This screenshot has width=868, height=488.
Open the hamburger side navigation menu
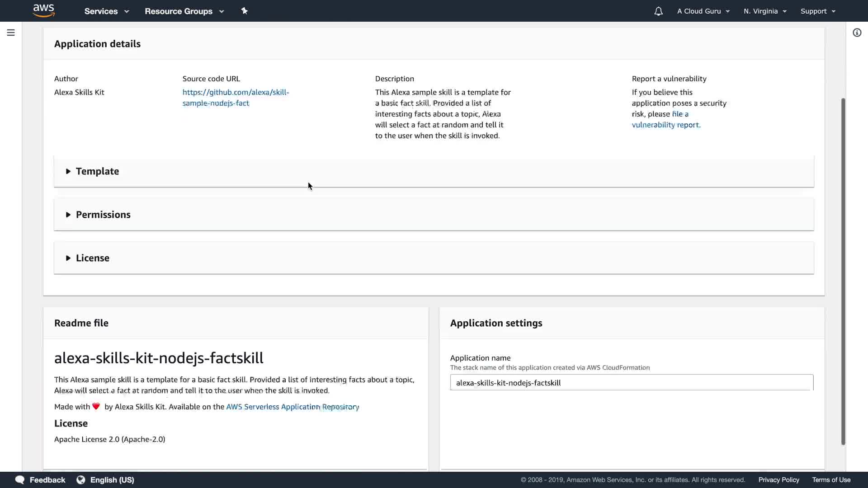pyautogui.click(x=11, y=33)
